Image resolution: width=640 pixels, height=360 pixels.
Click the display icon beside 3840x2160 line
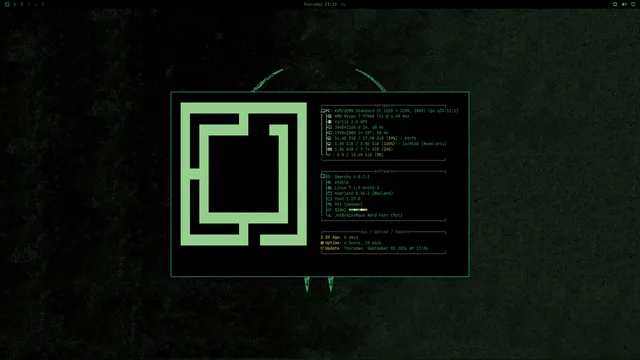point(329,127)
